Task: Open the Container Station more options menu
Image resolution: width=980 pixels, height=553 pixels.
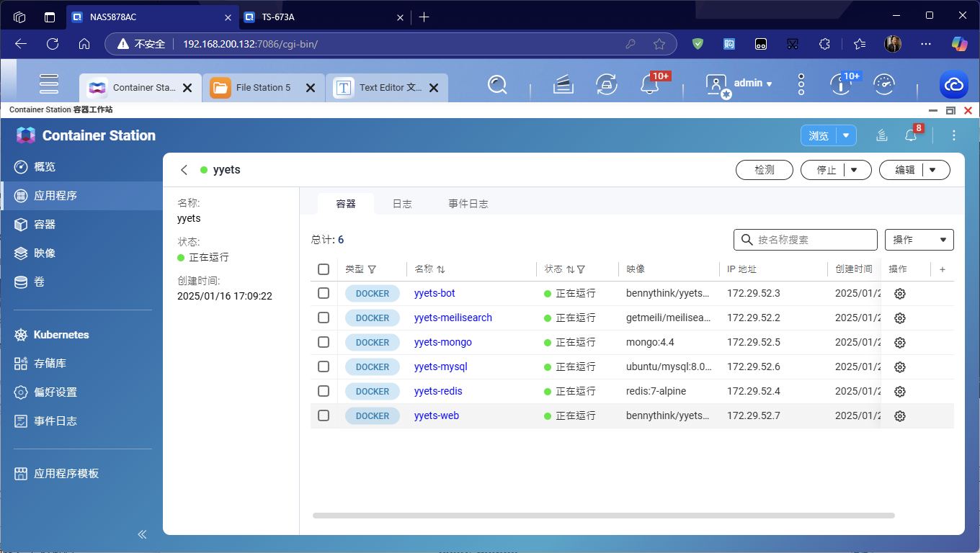Action: [x=954, y=135]
